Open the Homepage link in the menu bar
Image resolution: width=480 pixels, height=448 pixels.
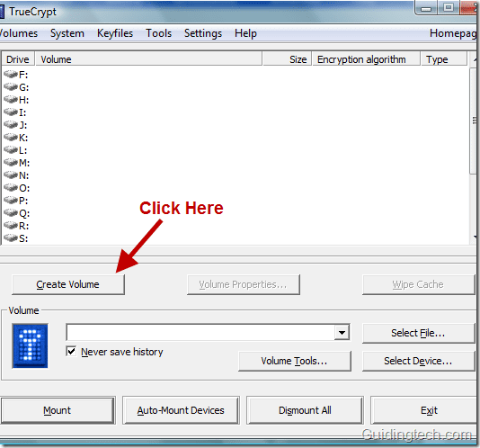pyautogui.click(x=453, y=33)
